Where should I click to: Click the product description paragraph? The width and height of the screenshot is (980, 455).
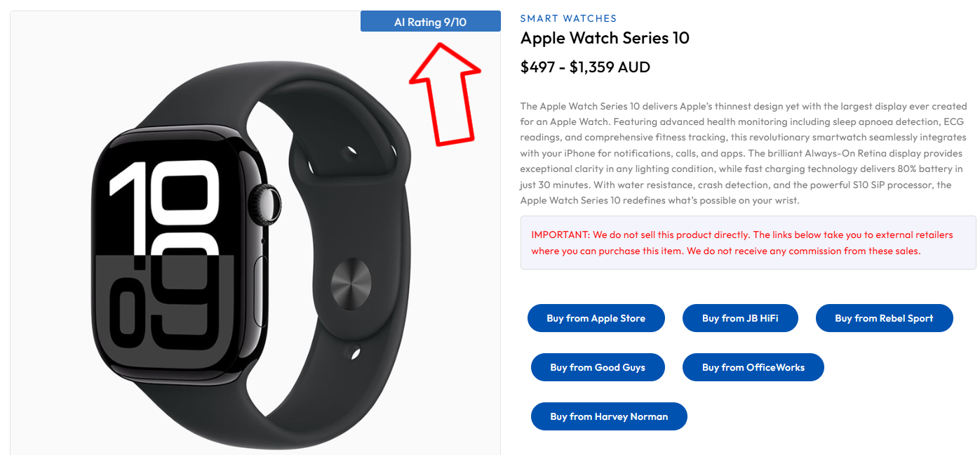(744, 153)
